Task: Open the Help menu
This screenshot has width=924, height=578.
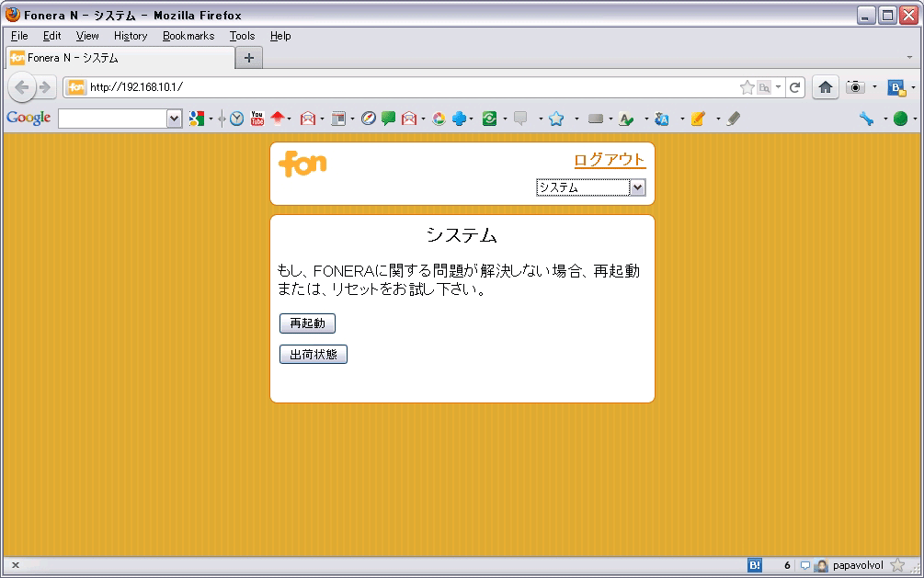Action: tap(280, 36)
